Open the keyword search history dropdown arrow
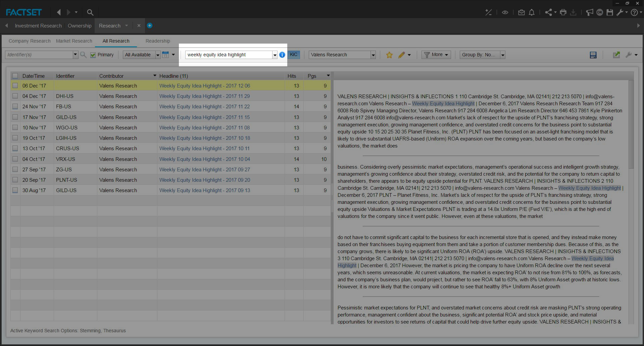Screen dimensions: 644x346 275,55
